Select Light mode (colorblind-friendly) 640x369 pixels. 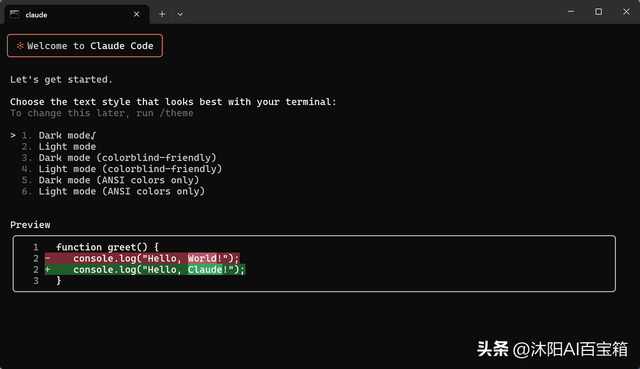[122, 169]
